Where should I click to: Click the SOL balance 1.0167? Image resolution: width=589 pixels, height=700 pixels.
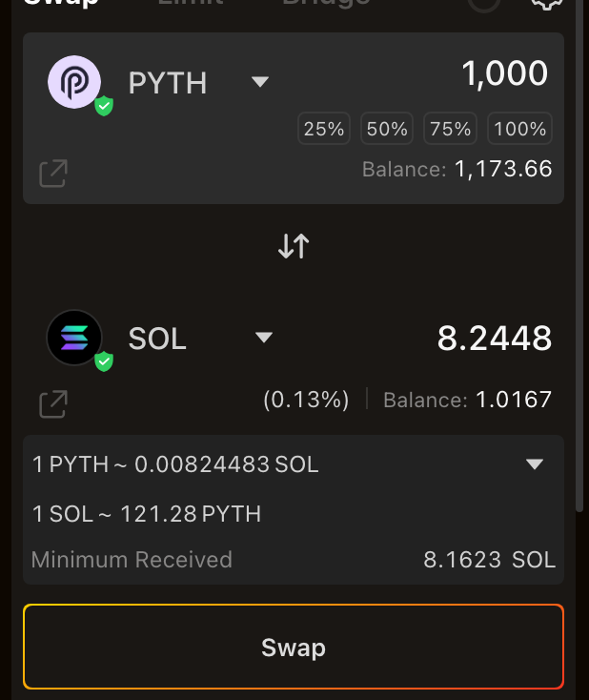click(x=514, y=400)
